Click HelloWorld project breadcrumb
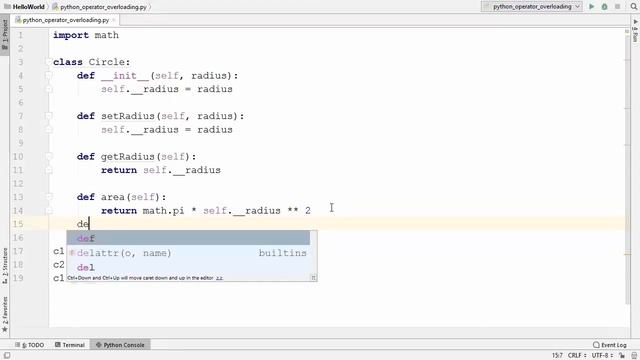 pyautogui.click(x=24, y=7)
